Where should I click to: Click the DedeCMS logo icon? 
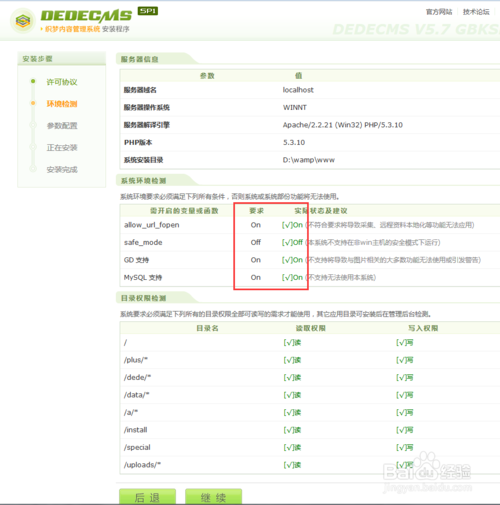[23, 21]
